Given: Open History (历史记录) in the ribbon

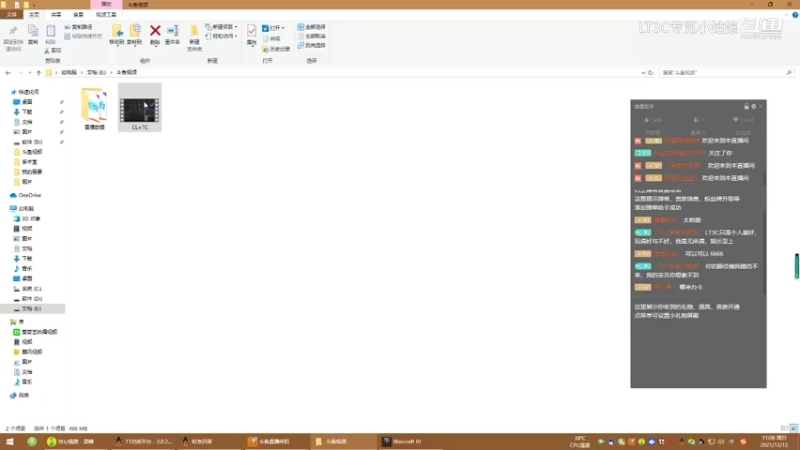Looking at the screenshot, I should point(276,49).
